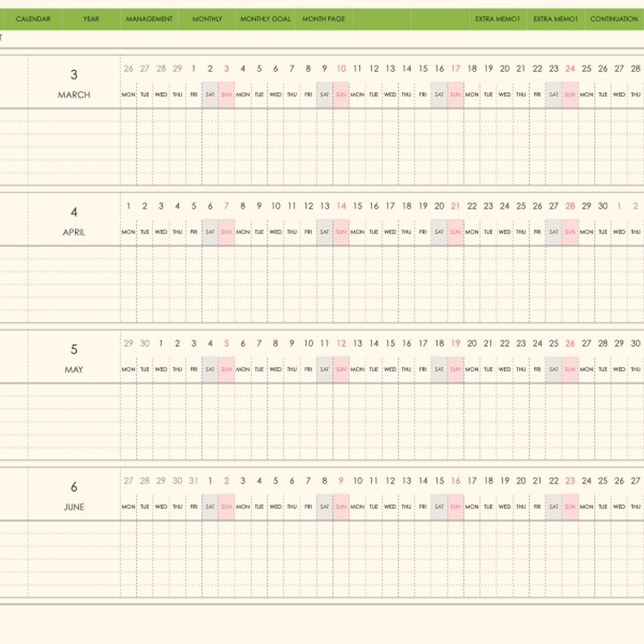This screenshot has width=644, height=644.
Task: Select date 12 in the May row
Action: [x=341, y=344]
